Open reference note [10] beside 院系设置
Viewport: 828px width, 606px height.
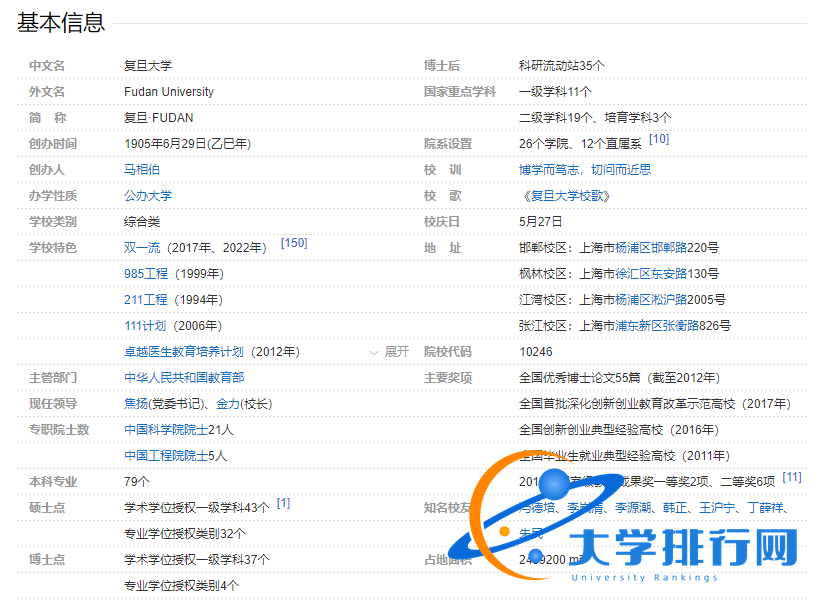click(x=659, y=141)
